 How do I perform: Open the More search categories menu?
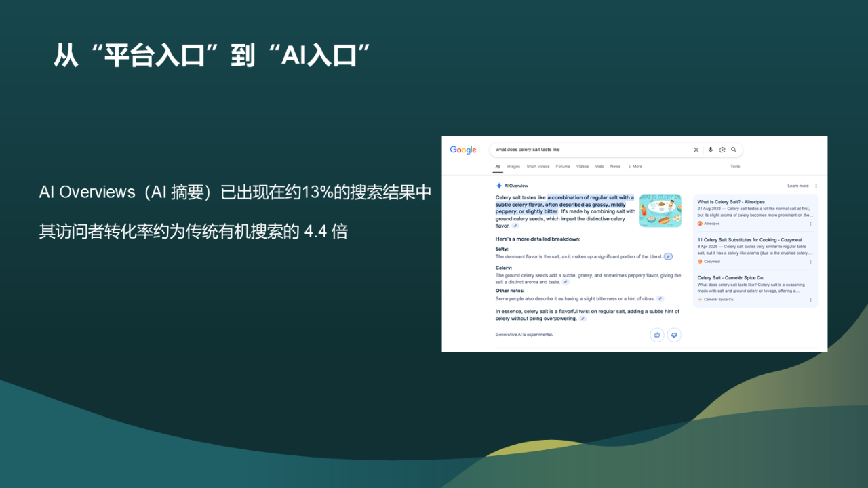pyautogui.click(x=637, y=166)
